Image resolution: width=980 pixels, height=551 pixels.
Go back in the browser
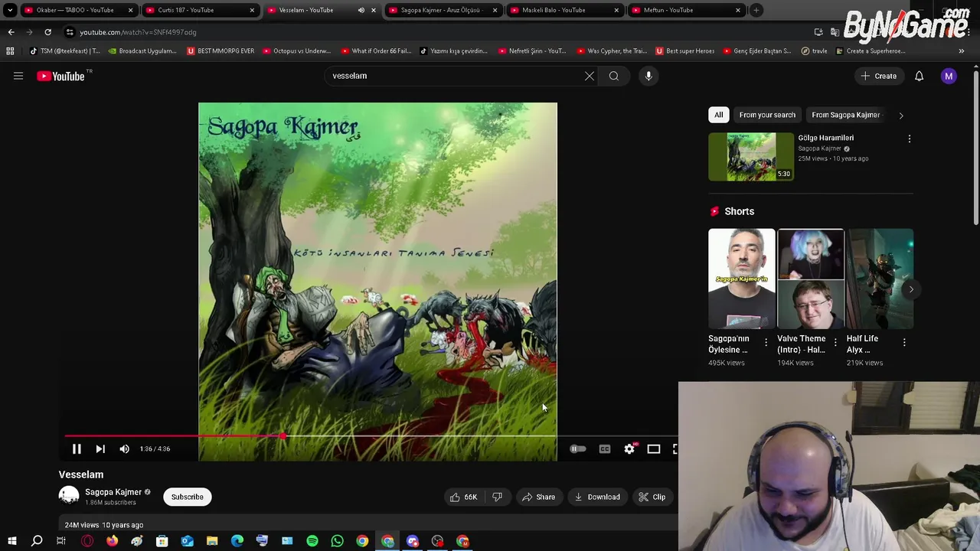pos(11,32)
